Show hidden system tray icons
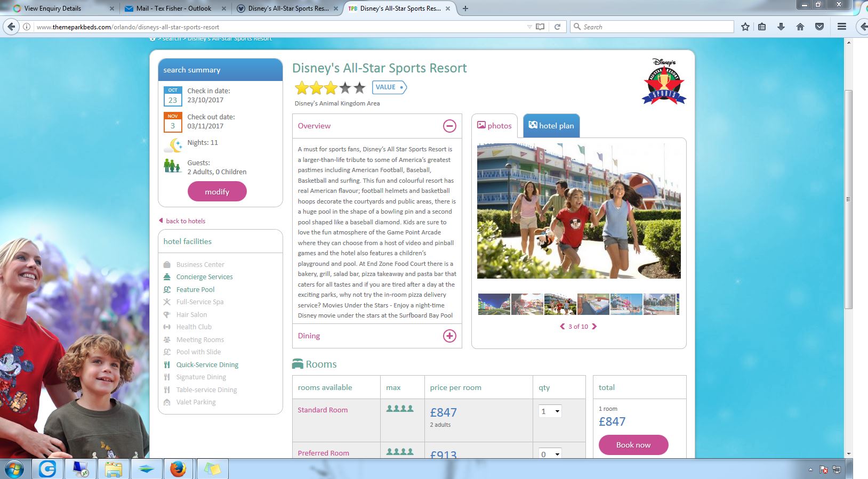The image size is (868, 479). [810, 470]
